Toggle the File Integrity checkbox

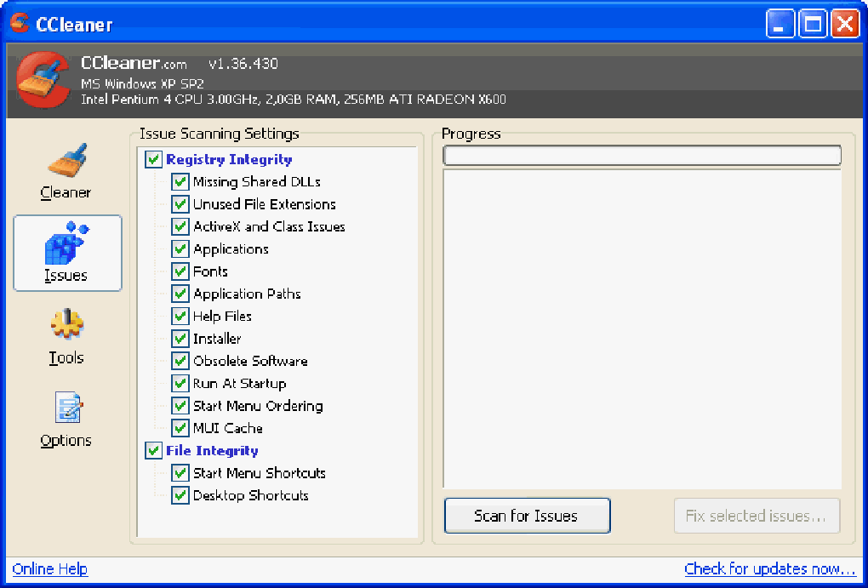tap(153, 451)
